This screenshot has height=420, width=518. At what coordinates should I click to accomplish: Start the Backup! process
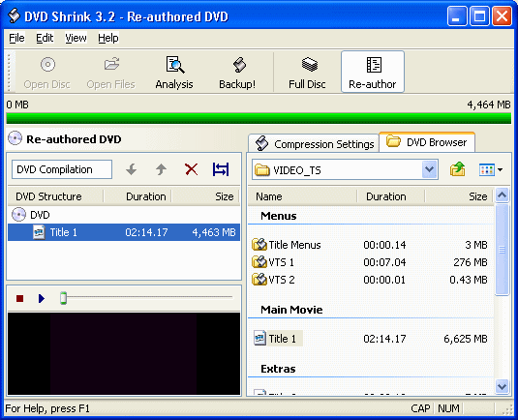(x=237, y=73)
